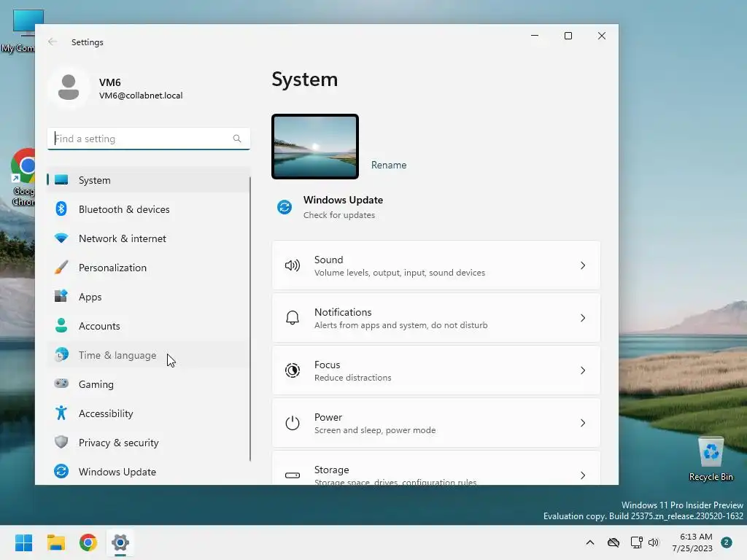Click the Gaming controller icon

click(61, 384)
